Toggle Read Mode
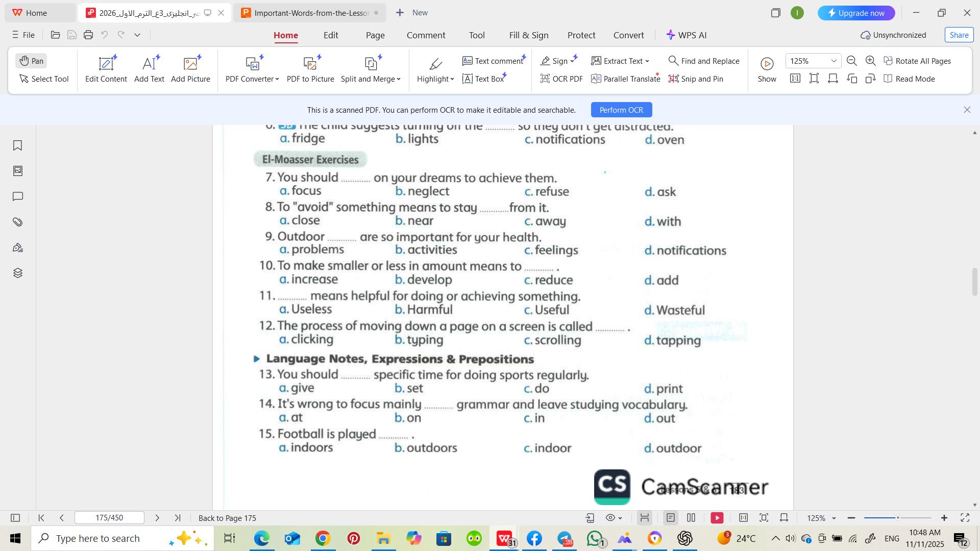Viewport: 980px width, 551px height. 910,79
